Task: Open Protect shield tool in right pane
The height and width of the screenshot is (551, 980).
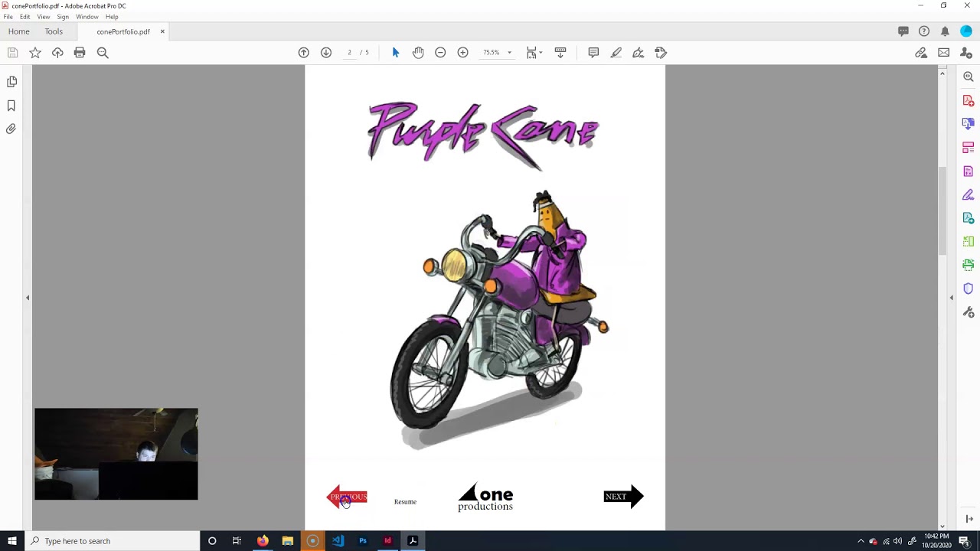Action: point(969,289)
